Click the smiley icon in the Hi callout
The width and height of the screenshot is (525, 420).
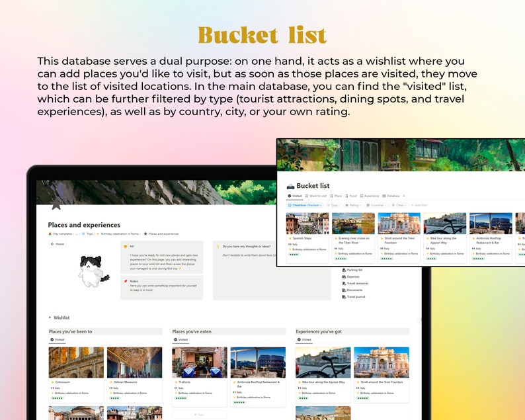click(126, 247)
